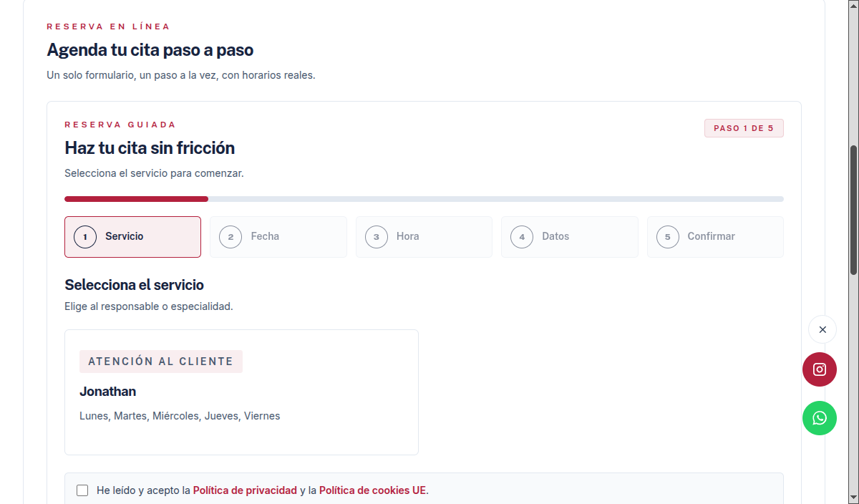Click the 'Selecciona el servicio' heading
The image size is (859, 504).
tap(135, 285)
